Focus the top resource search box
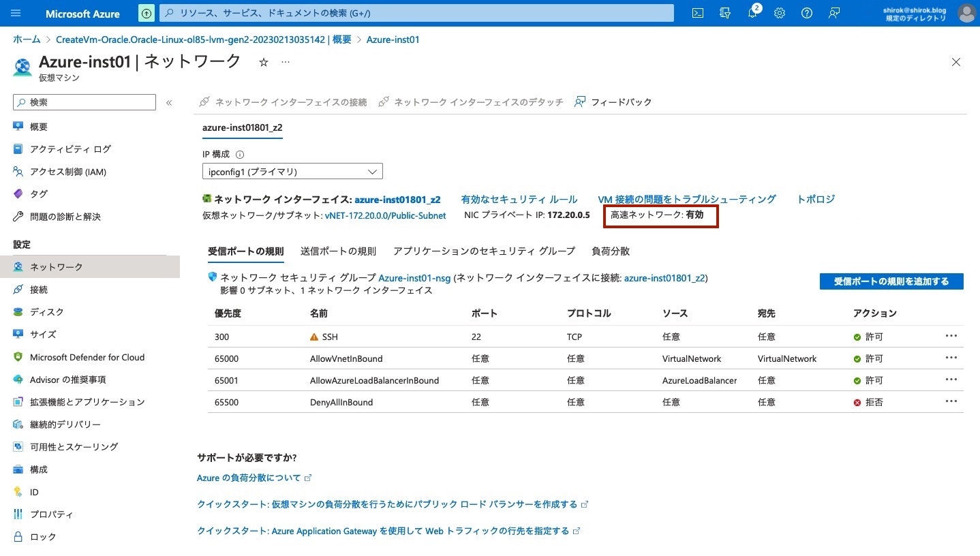980x556 pixels. (x=416, y=13)
